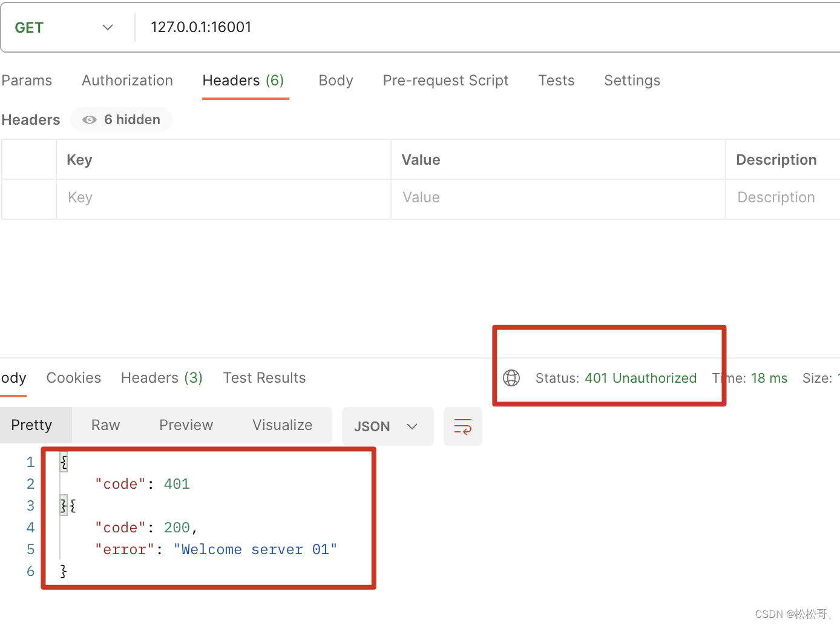Select the Preview view

[186, 425]
